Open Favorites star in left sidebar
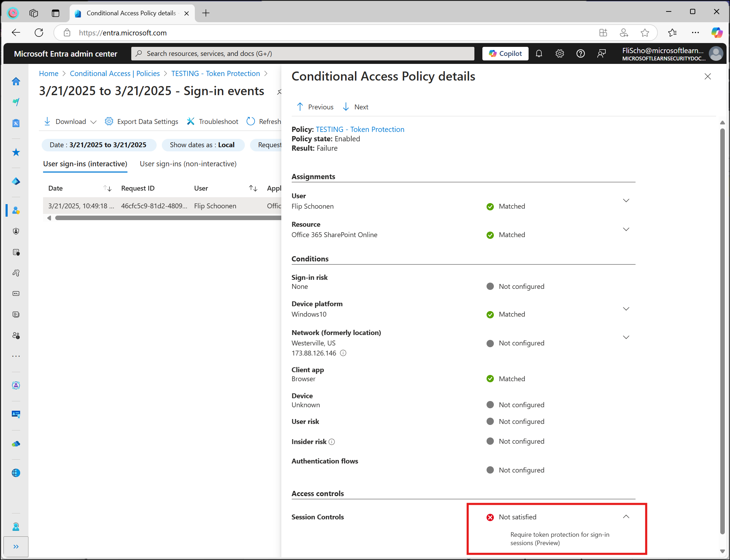The image size is (730, 560). tap(16, 152)
